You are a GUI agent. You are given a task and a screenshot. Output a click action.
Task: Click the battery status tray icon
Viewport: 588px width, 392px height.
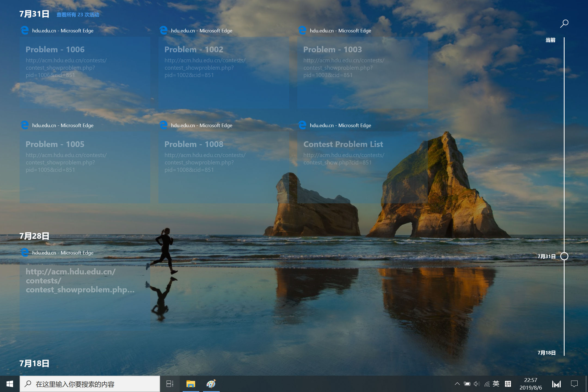[x=467, y=384]
